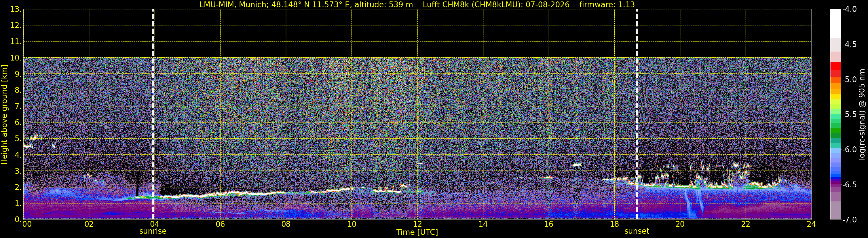Select the white dashed sunrise line

[153, 114]
